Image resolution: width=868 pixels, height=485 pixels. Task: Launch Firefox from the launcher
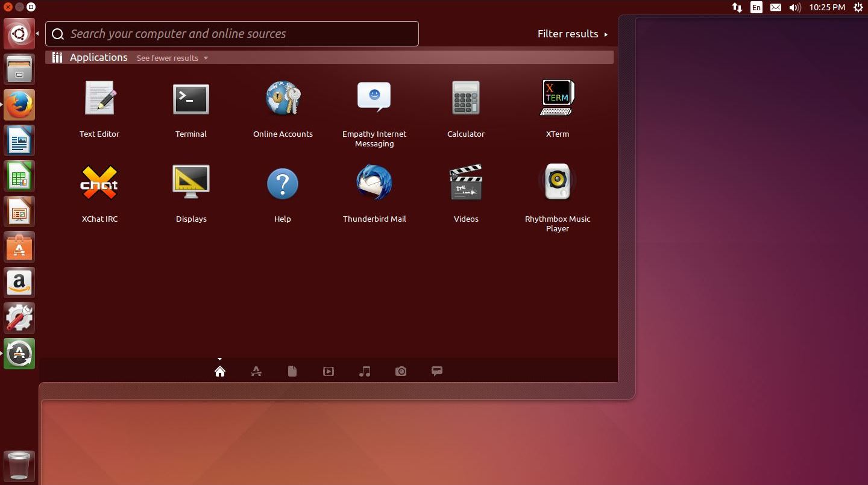click(x=19, y=105)
